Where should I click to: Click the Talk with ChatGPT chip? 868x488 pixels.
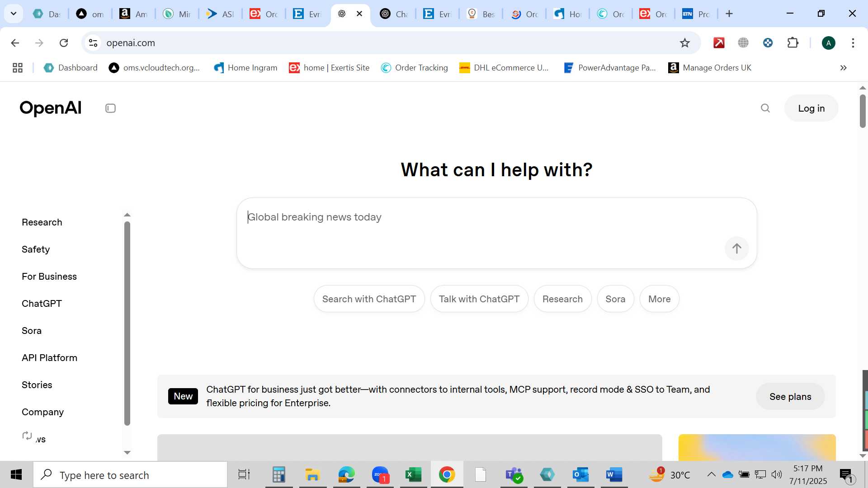pos(479,299)
